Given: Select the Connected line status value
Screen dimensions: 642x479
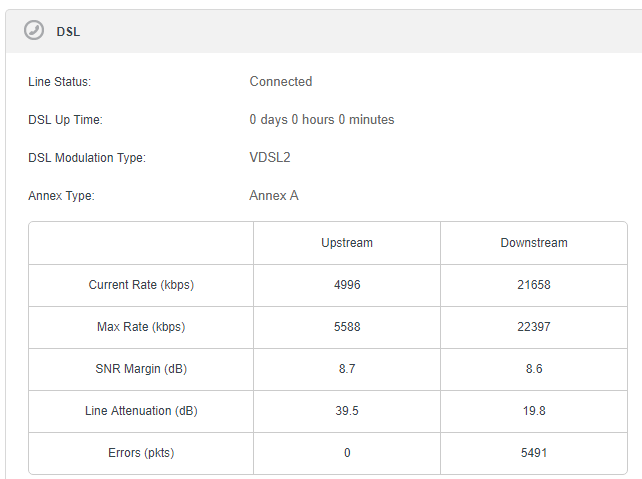Looking at the screenshot, I should 281,81.
